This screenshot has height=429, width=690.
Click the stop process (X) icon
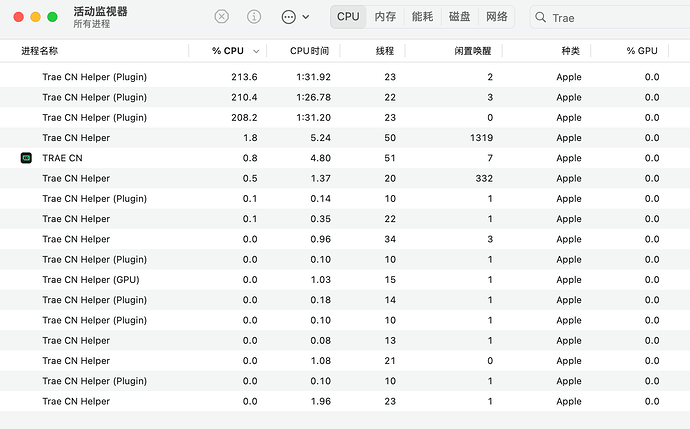[221, 17]
